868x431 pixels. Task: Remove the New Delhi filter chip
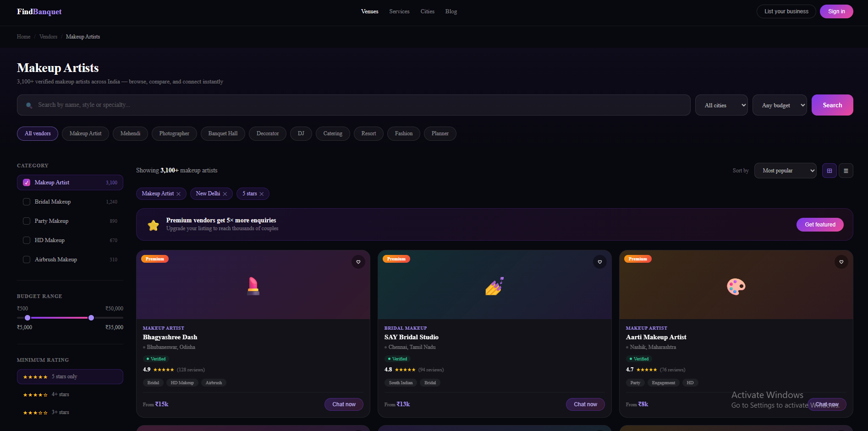225,194
